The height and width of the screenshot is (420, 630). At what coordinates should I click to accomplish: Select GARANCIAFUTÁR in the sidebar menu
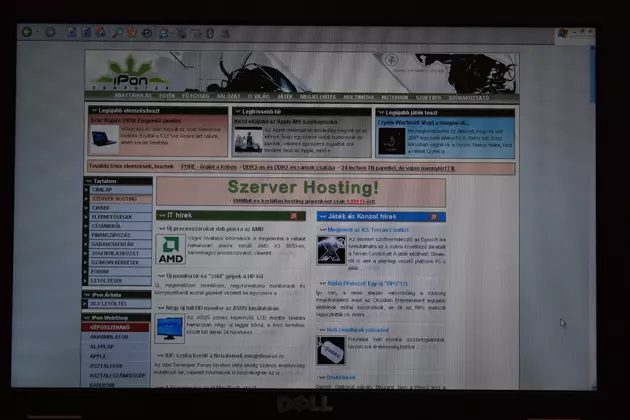(119, 244)
